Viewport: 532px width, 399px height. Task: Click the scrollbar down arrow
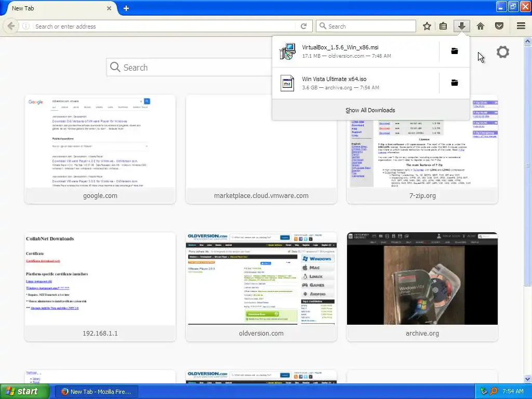coord(528,379)
